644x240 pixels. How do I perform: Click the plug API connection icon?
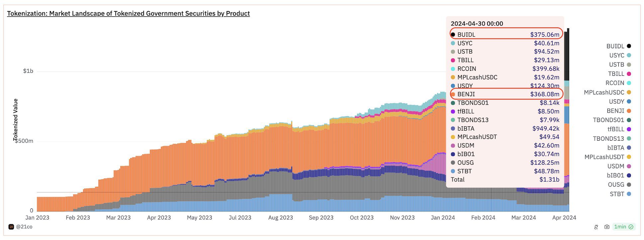tap(596, 227)
